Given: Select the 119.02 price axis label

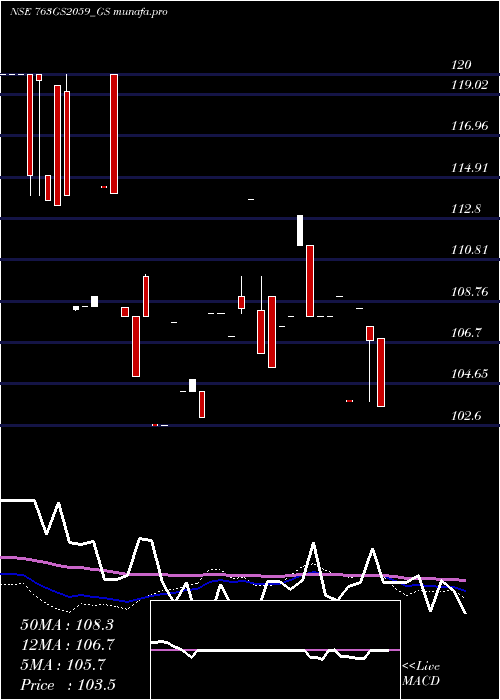Looking at the screenshot, I should (469, 85).
